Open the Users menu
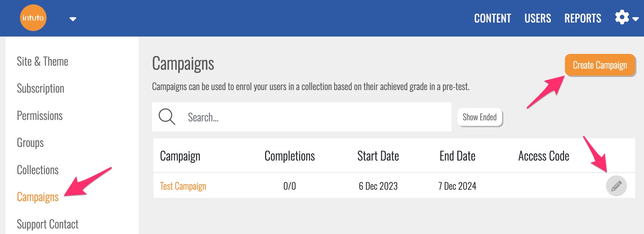This screenshot has height=234, width=644. click(x=538, y=18)
